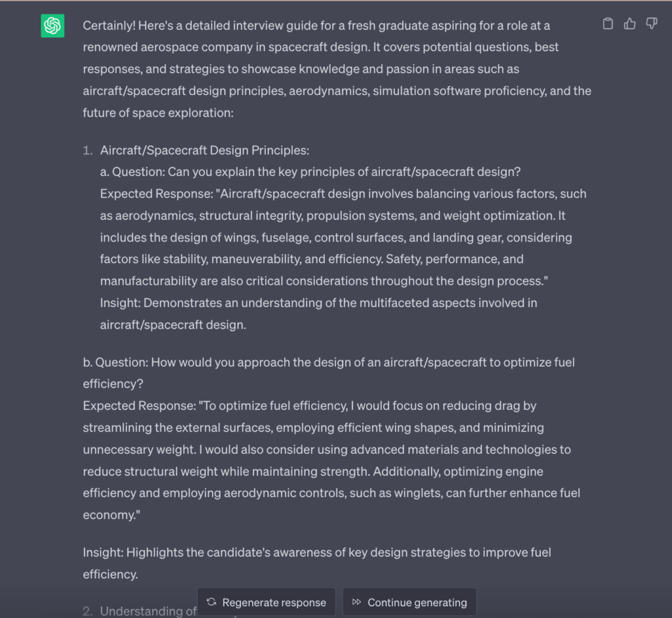Copy the response with the clipboard icon
Screen dimensions: 672x618
[608, 24]
